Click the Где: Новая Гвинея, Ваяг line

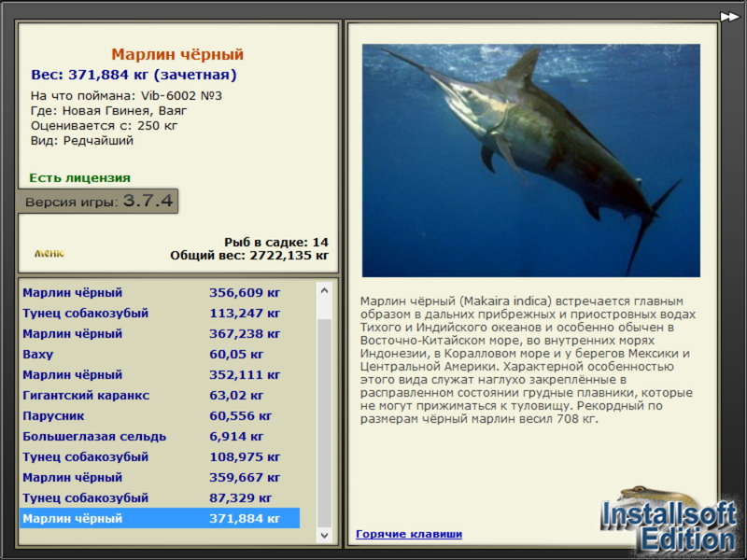[108, 111]
